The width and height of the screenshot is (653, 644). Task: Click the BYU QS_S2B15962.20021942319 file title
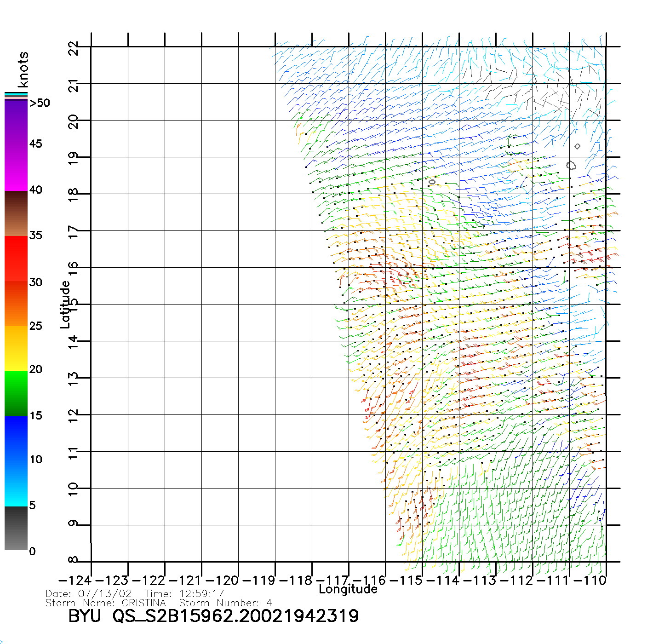pyautogui.click(x=213, y=616)
